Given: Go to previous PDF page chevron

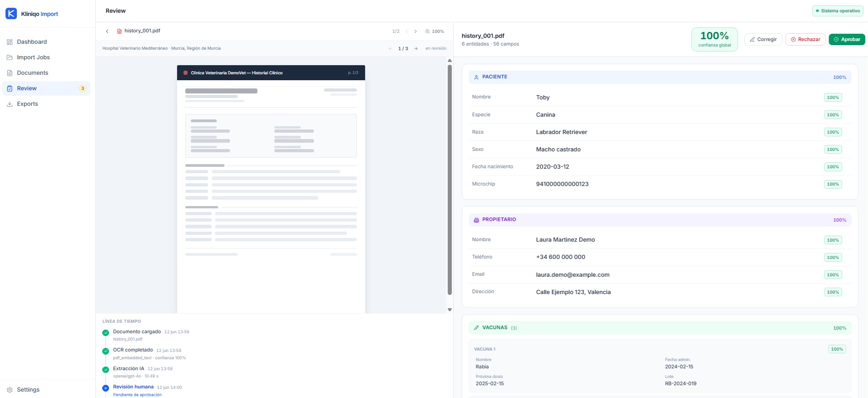Looking at the screenshot, I should [407, 31].
